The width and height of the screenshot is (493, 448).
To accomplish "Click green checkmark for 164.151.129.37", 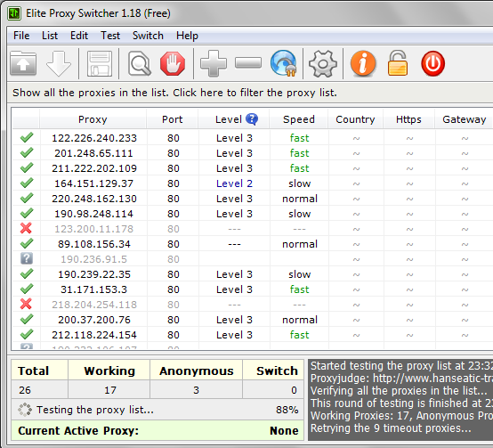I will coord(27,183).
